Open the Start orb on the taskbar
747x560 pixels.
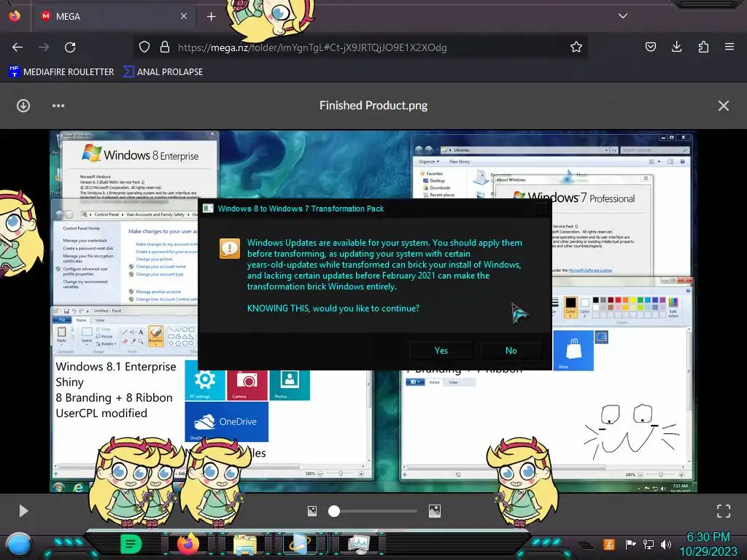[x=18, y=544]
